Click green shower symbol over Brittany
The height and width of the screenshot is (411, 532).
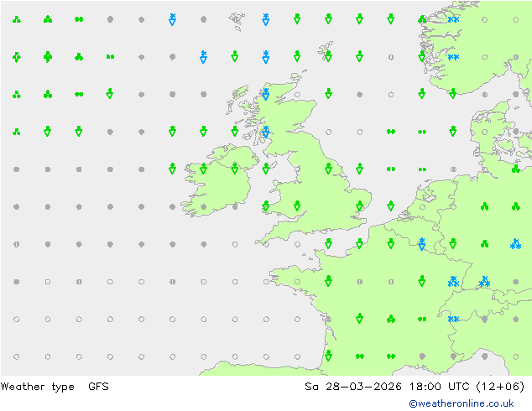click(328, 281)
